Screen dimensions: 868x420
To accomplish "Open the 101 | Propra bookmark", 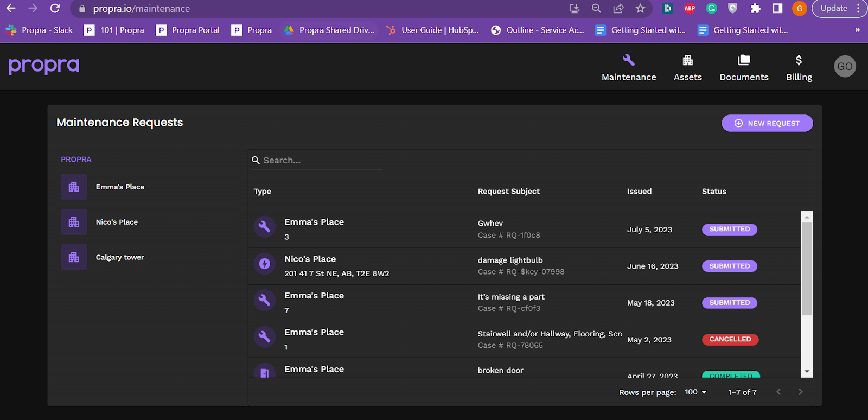I will 114,30.
